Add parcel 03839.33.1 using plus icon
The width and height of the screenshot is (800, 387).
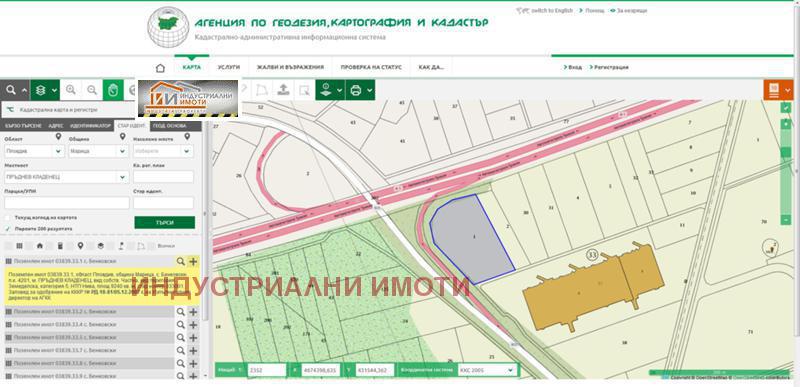pyautogui.click(x=193, y=262)
